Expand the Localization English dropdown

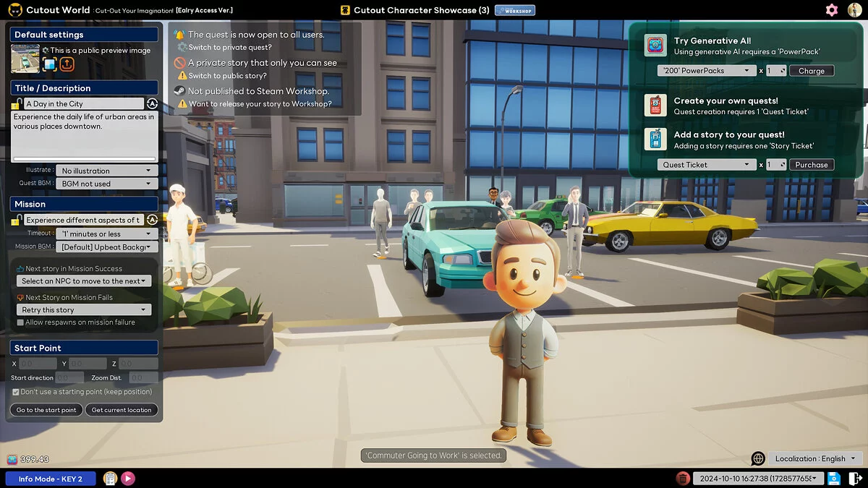pyautogui.click(x=815, y=458)
